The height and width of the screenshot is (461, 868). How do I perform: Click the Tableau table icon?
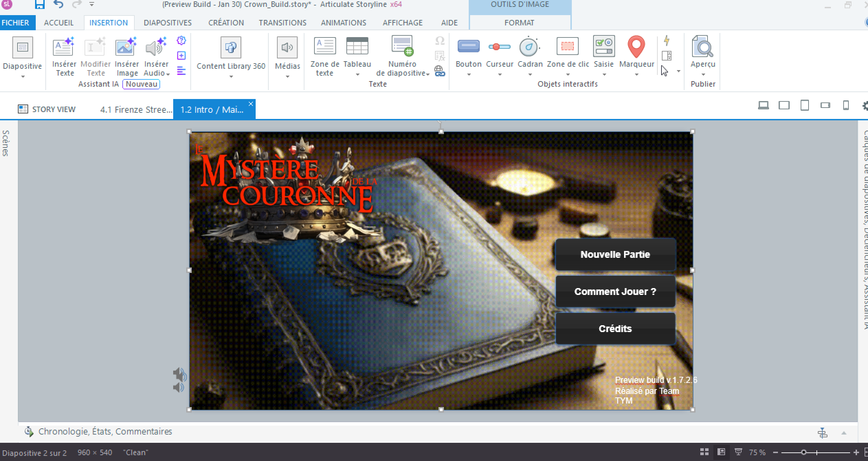pyautogui.click(x=357, y=46)
